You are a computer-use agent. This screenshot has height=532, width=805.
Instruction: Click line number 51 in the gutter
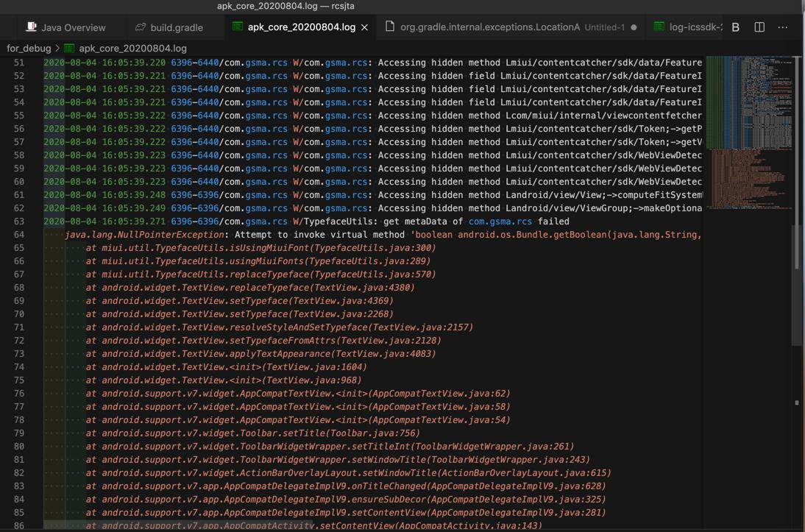(x=19, y=63)
